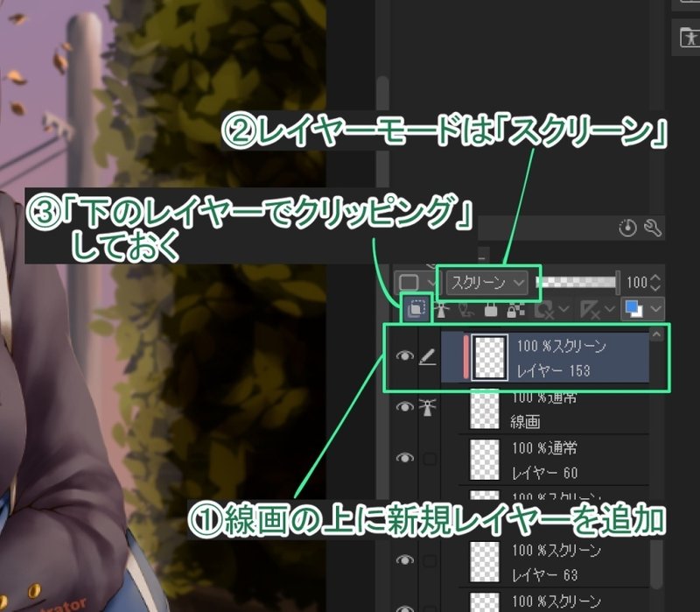
Task: Click 100 %通常 text above レイヤー 60
Action: coord(544,448)
